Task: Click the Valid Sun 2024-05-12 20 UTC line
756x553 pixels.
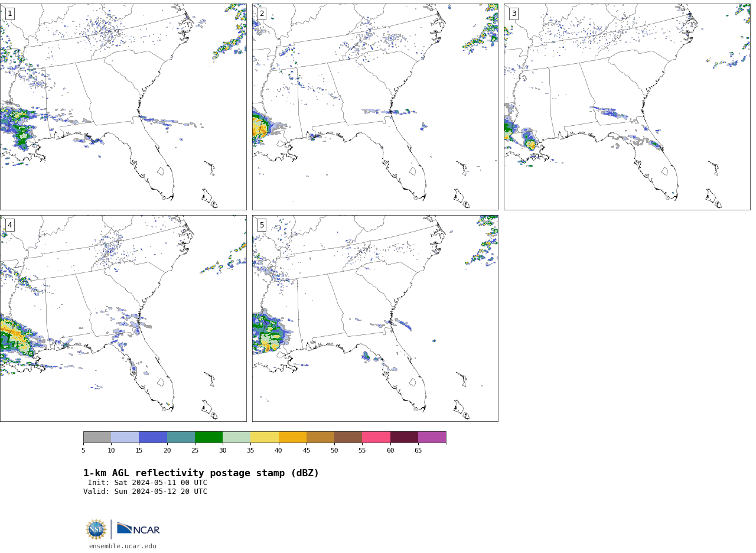Action: [145, 492]
